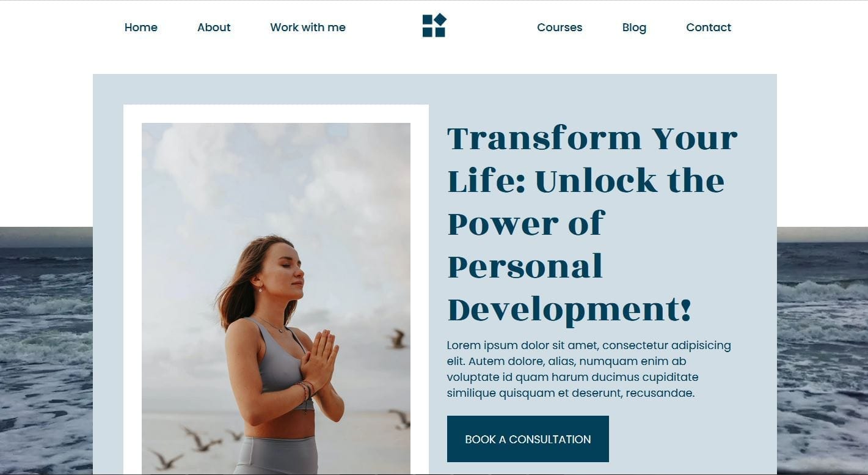Visit the Contact page
868x475 pixels.
pyautogui.click(x=709, y=28)
